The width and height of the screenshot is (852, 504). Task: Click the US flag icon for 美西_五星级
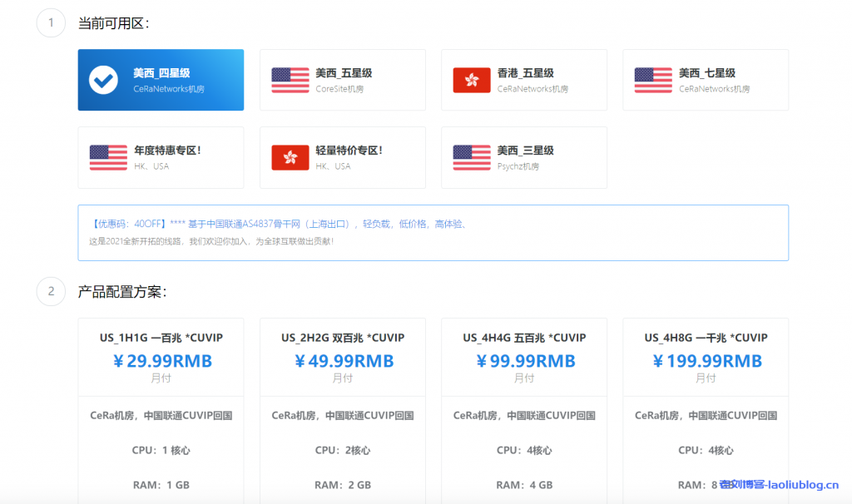pos(290,80)
